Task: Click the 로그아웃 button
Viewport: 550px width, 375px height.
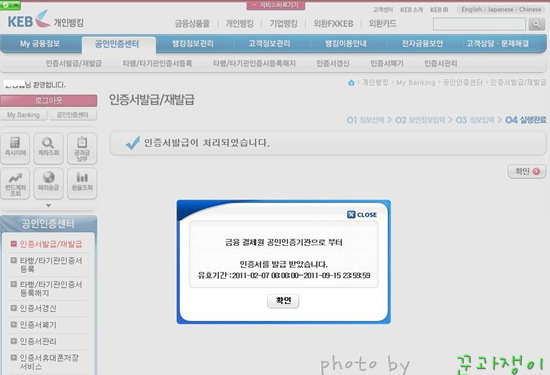Action: [x=49, y=101]
